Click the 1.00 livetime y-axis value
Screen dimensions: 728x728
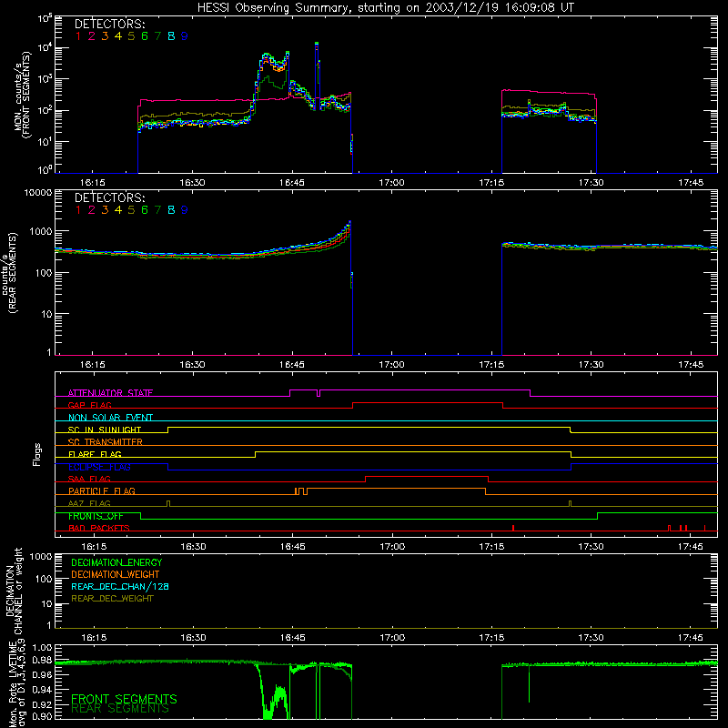(42, 647)
